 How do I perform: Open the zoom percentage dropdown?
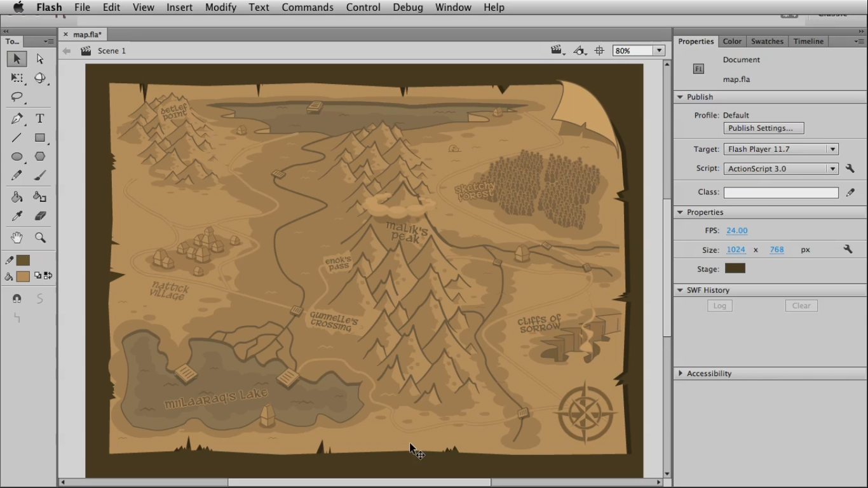[658, 50]
